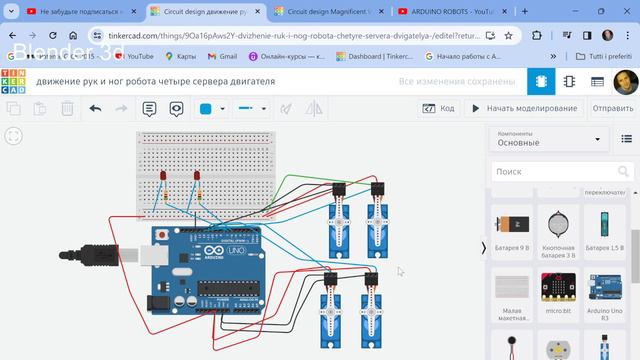The image size is (640, 360).
Task: Open the wire color dropdown arrow
Action: tap(222, 109)
